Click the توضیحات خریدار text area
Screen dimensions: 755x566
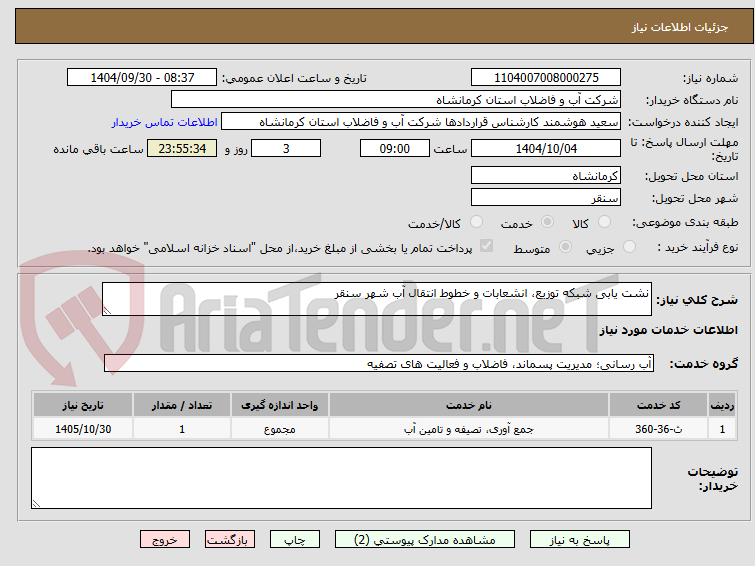pyautogui.click(x=341, y=478)
